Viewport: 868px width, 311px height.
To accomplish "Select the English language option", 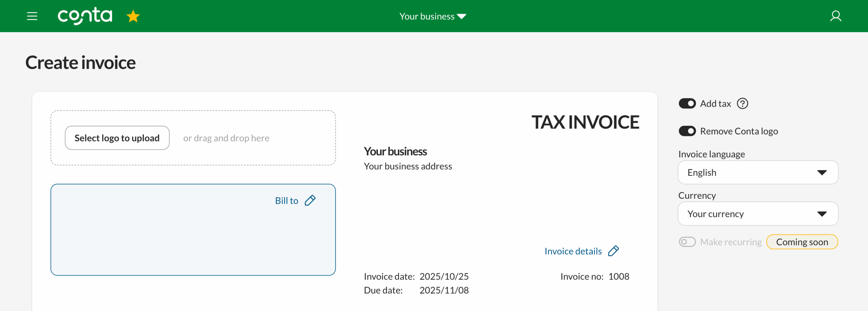I will (701, 172).
